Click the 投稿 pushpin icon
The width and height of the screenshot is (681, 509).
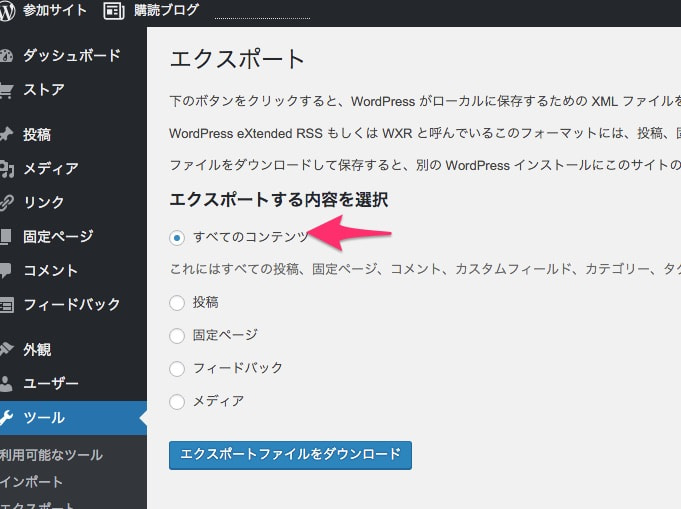tap(6, 134)
